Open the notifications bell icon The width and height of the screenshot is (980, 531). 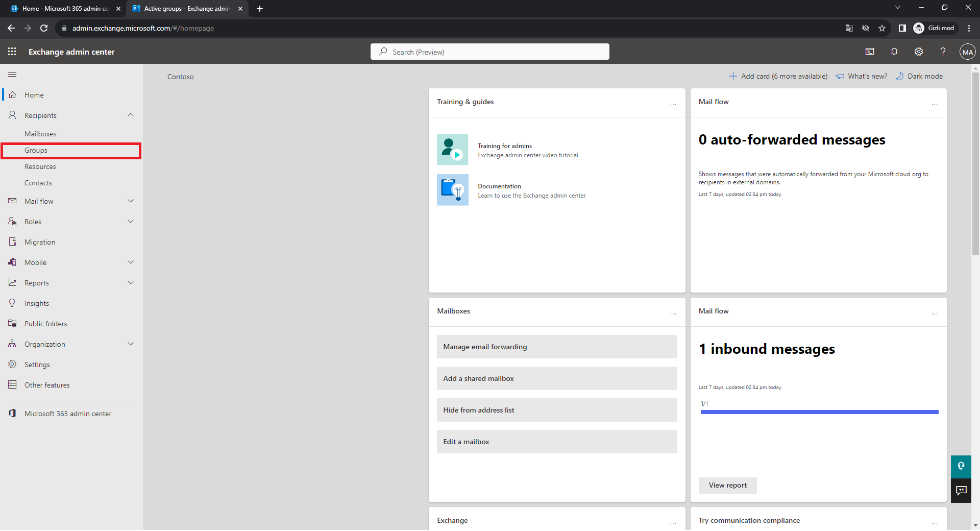coord(894,52)
